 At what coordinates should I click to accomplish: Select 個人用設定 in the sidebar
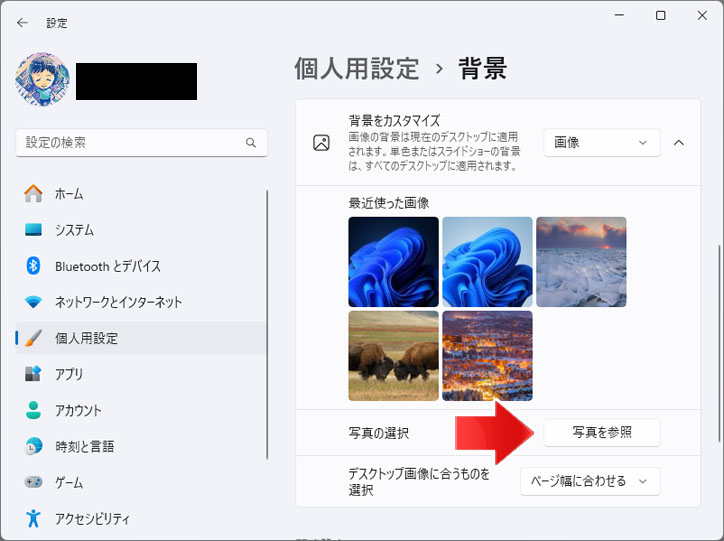(141, 338)
